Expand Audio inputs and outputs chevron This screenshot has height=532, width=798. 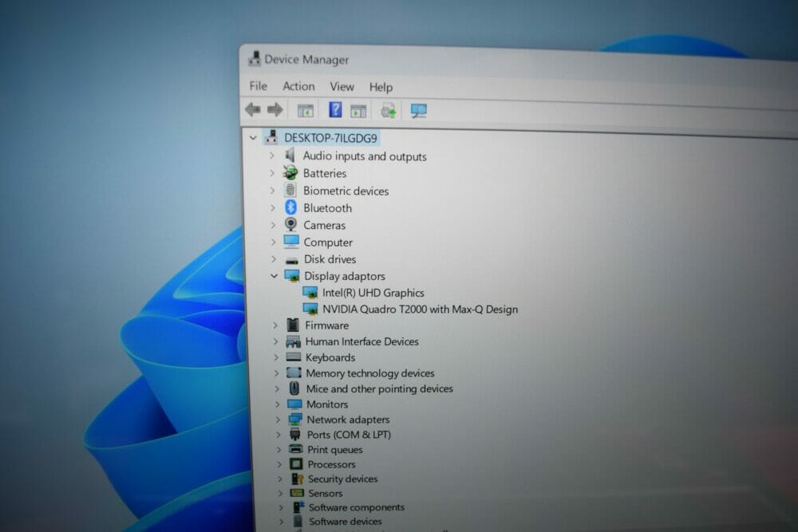click(x=272, y=156)
